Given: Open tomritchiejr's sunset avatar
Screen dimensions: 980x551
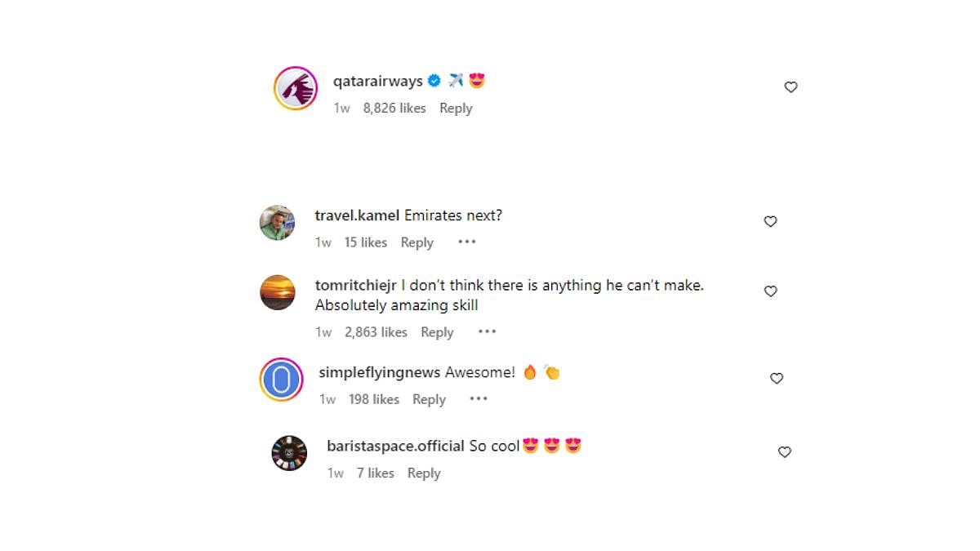Looking at the screenshot, I should click(x=277, y=292).
